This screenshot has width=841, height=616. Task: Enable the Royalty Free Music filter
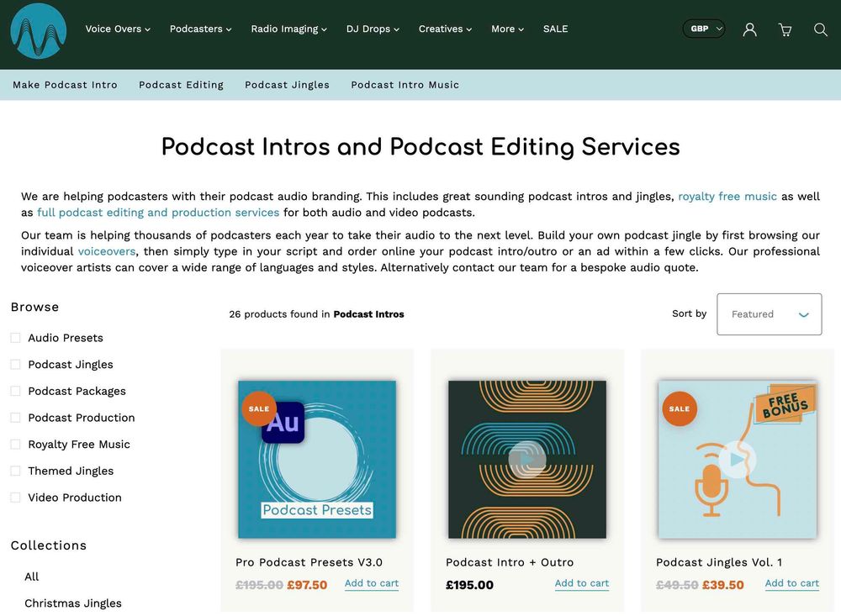tap(14, 444)
